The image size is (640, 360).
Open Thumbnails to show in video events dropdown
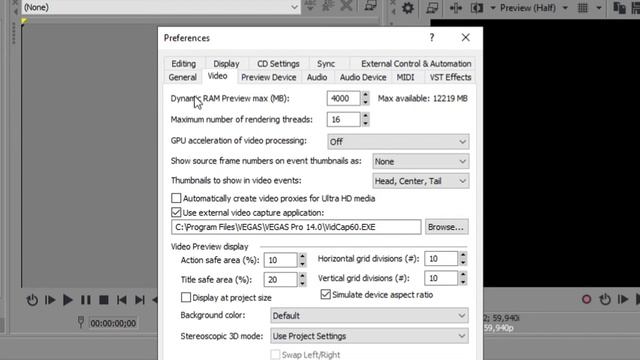pos(420,181)
